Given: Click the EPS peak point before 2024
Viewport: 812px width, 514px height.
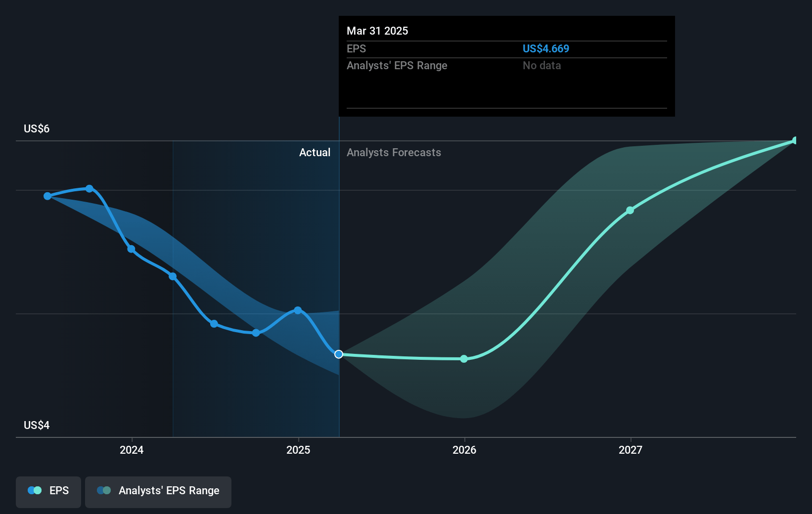Looking at the screenshot, I should click(x=90, y=189).
